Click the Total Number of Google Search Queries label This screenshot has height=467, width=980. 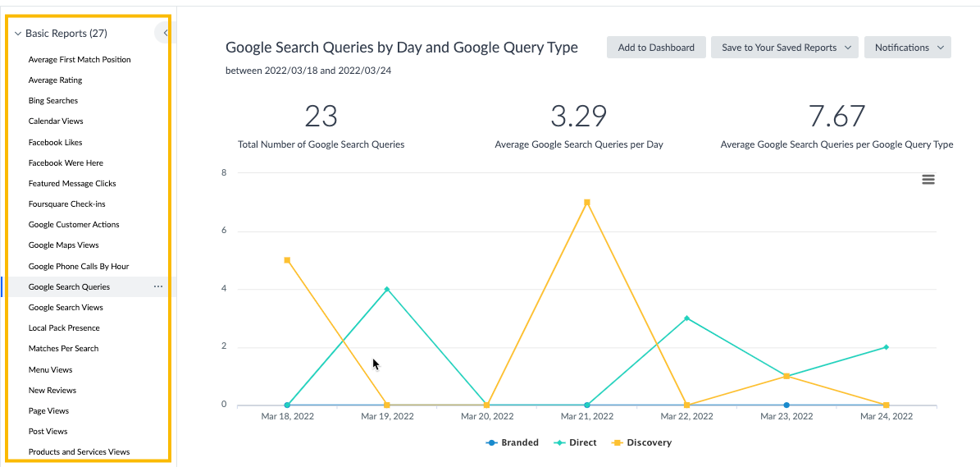tap(321, 144)
